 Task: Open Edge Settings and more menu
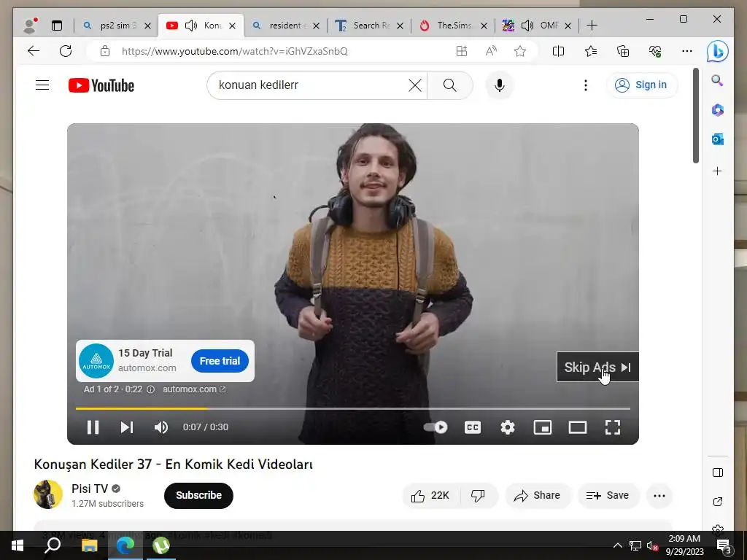coord(687,51)
